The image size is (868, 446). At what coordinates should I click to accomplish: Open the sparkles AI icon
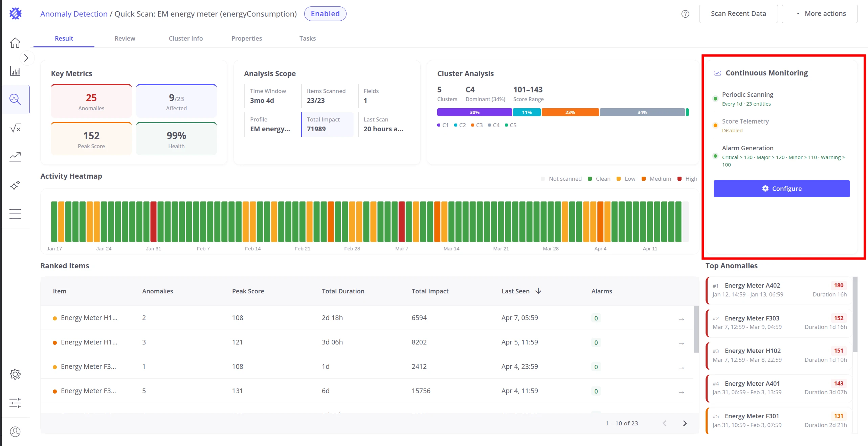pyautogui.click(x=15, y=185)
